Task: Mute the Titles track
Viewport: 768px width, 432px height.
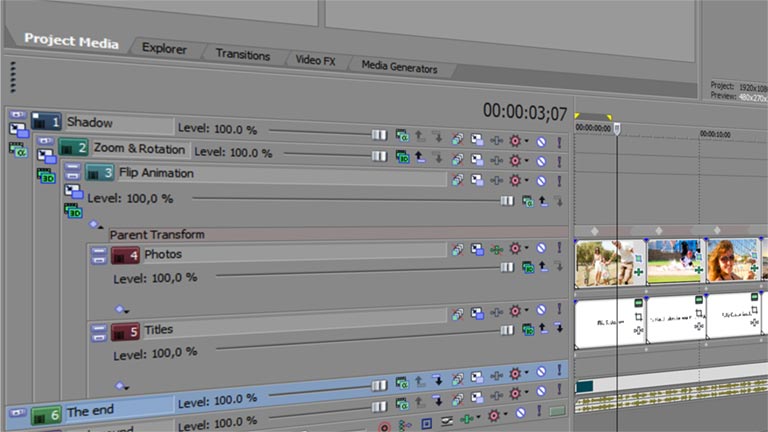Action: point(541,310)
